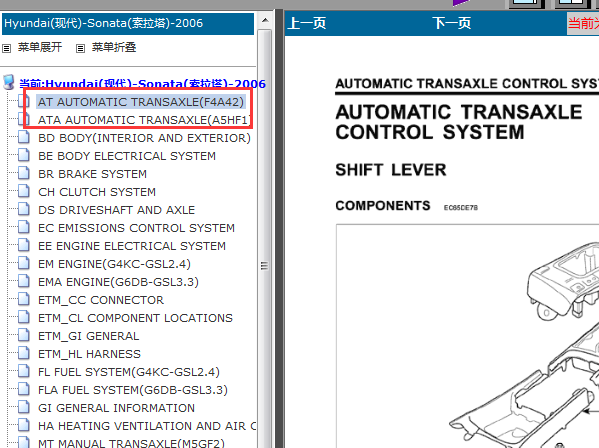Click the red 当前 button in page bar

click(x=583, y=24)
